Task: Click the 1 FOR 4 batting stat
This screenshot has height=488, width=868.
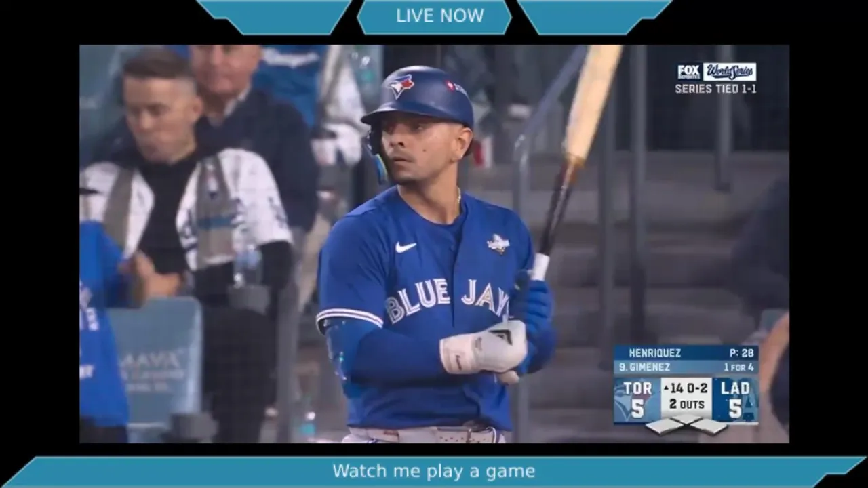Action: tap(738, 367)
